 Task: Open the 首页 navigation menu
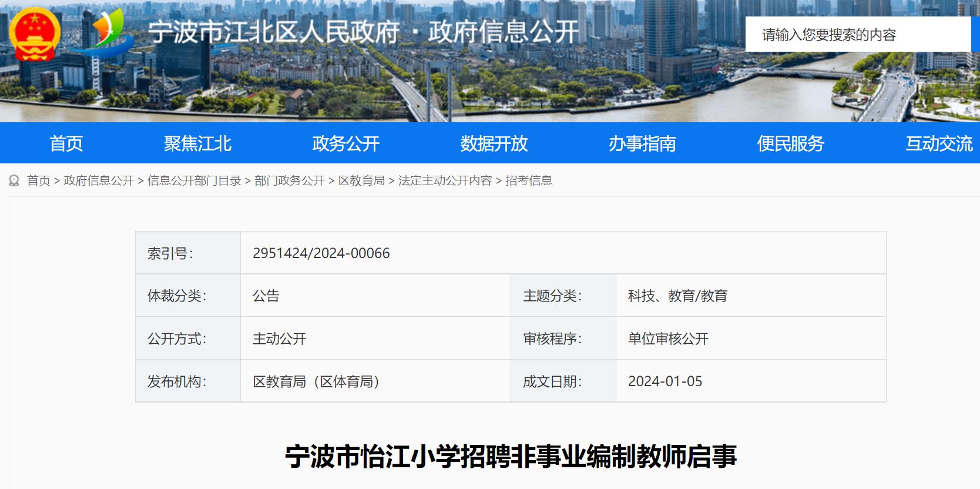pyautogui.click(x=66, y=143)
